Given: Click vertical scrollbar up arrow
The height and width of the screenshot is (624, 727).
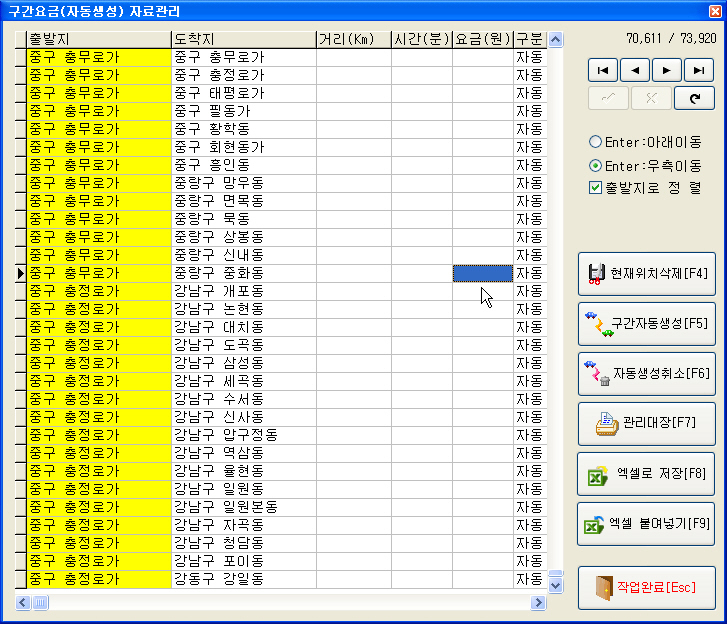Looking at the screenshot, I should [555, 40].
